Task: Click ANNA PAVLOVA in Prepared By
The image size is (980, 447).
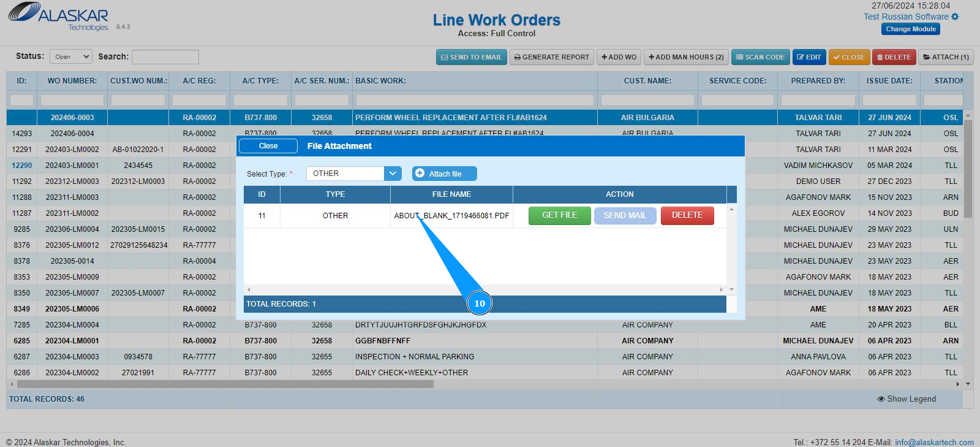Action: (818, 357)
